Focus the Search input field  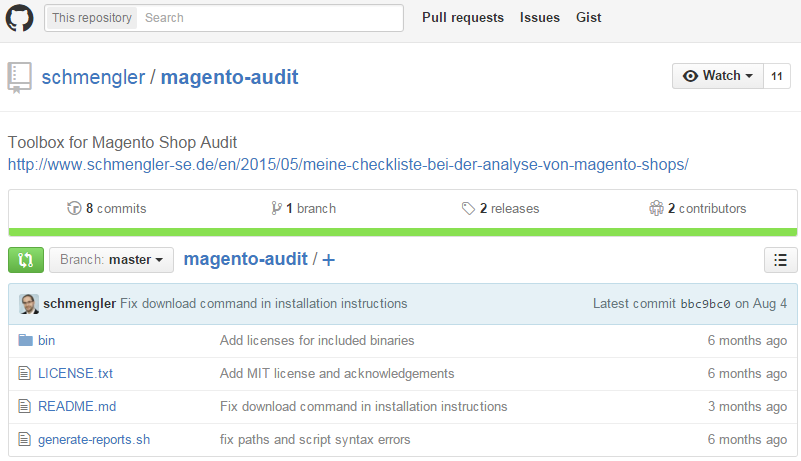(270, 18)
